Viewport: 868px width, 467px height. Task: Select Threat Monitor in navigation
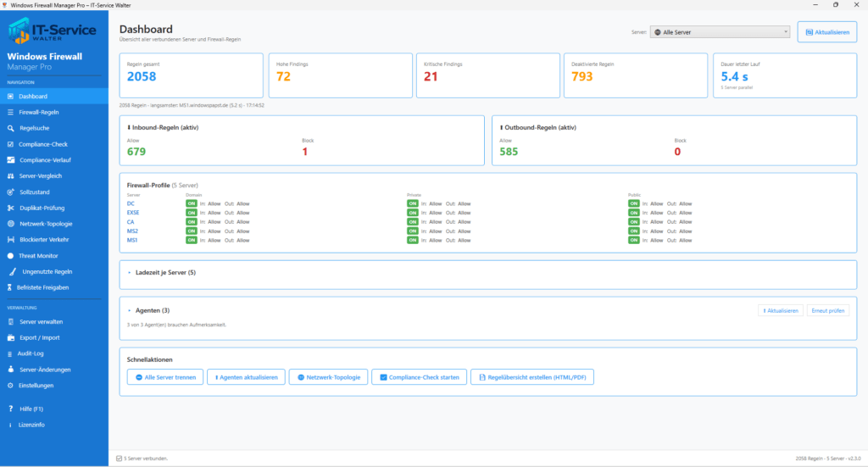pyautogui.click(x=54, y=256)
